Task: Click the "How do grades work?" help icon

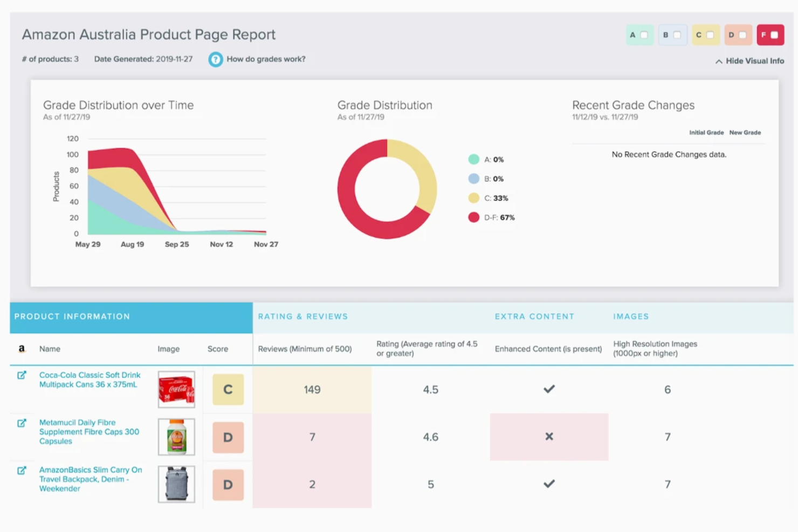Action: 216,59
